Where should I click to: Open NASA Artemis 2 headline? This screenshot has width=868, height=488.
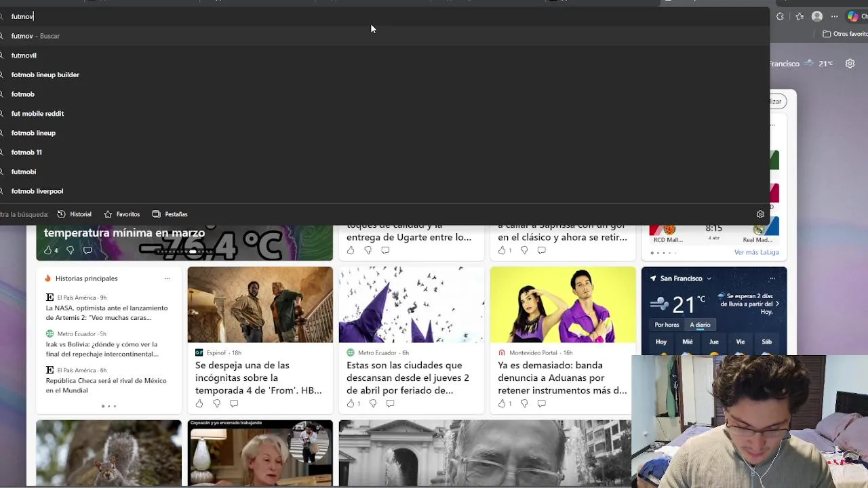tap(106, 312)
